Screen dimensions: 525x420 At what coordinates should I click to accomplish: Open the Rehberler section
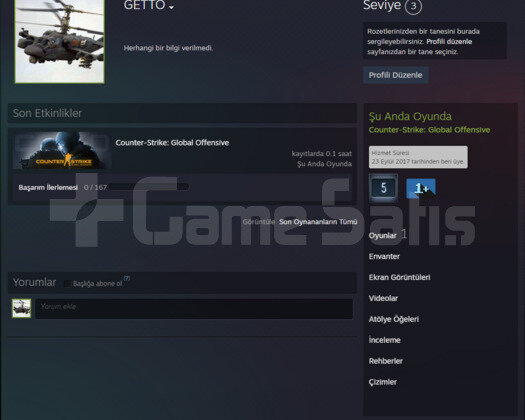pos(385,361)
